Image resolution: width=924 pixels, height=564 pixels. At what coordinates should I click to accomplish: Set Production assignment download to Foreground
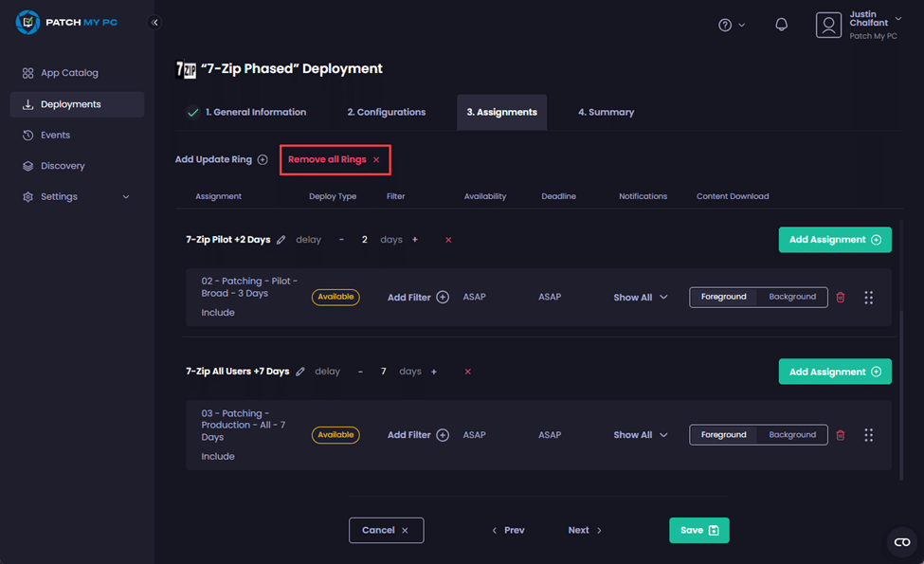coord(724,435)
